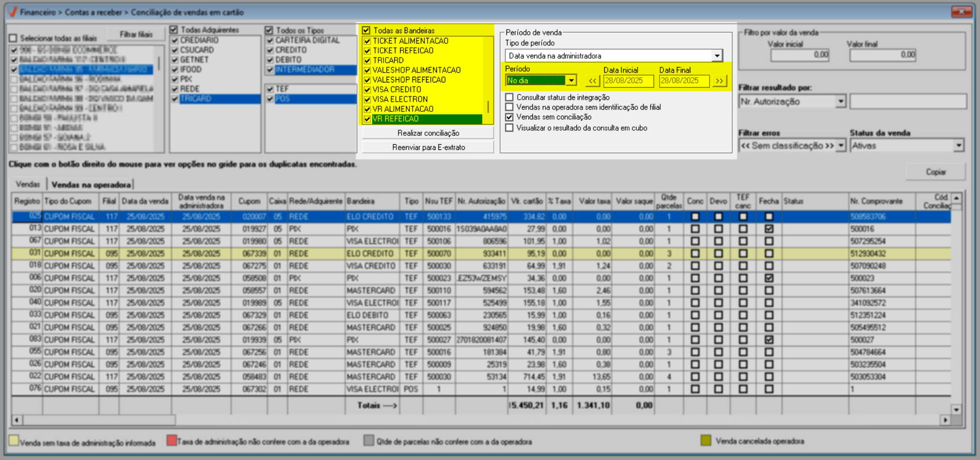Select the Vendas na operadora tab

tap(91, 185)
